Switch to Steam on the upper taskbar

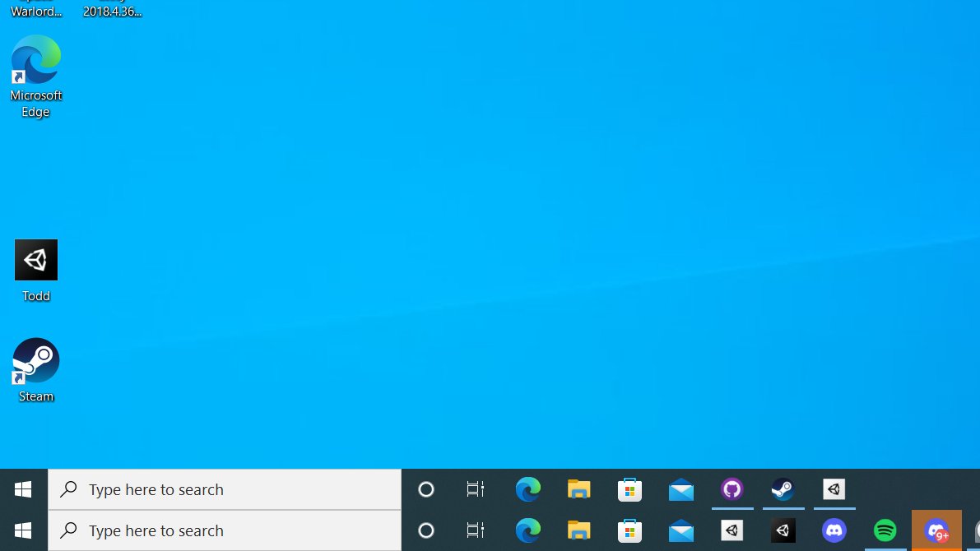click(783, 489)
